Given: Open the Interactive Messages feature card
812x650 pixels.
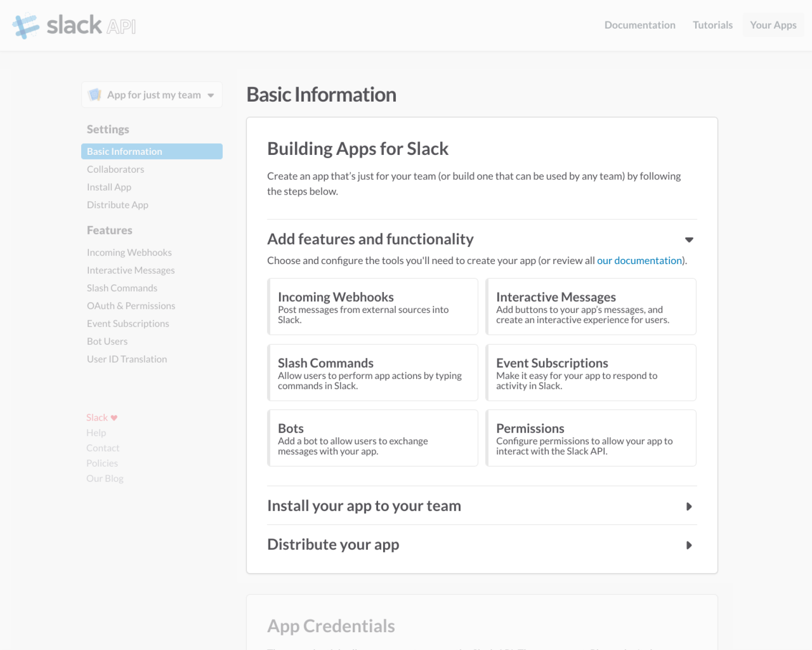Looking at the screenshot, I should tap(591, 306).
